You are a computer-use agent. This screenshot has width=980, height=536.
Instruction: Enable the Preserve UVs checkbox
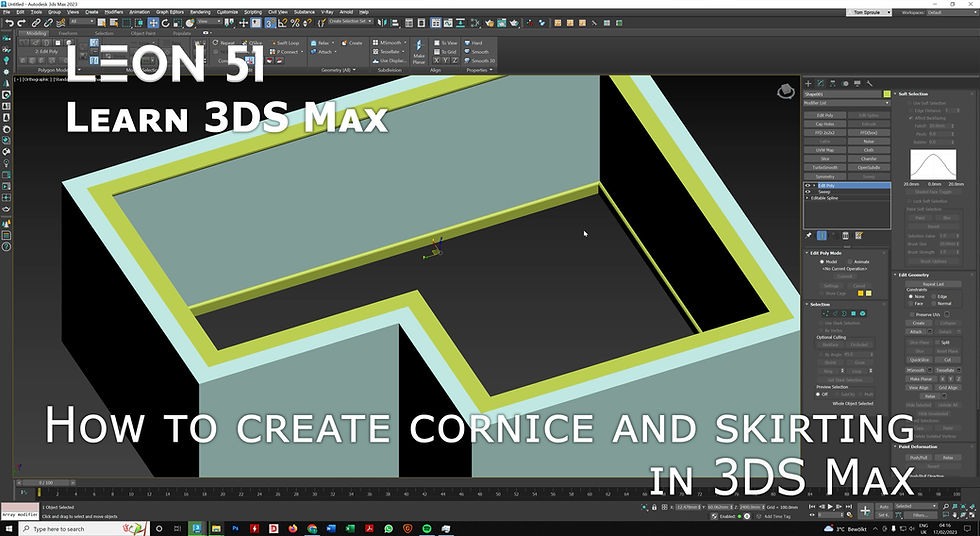(911, 314)
